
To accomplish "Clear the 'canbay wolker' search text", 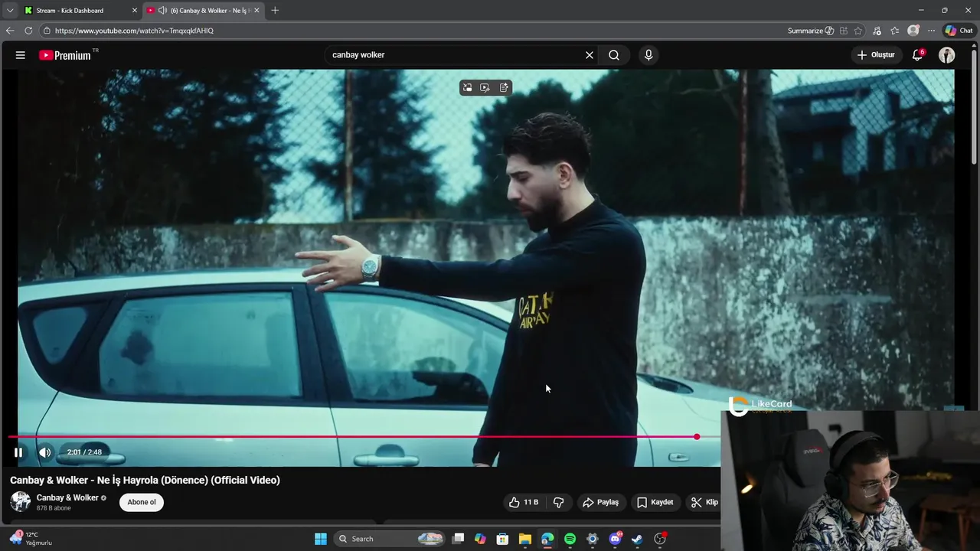I will click(590, 55).
